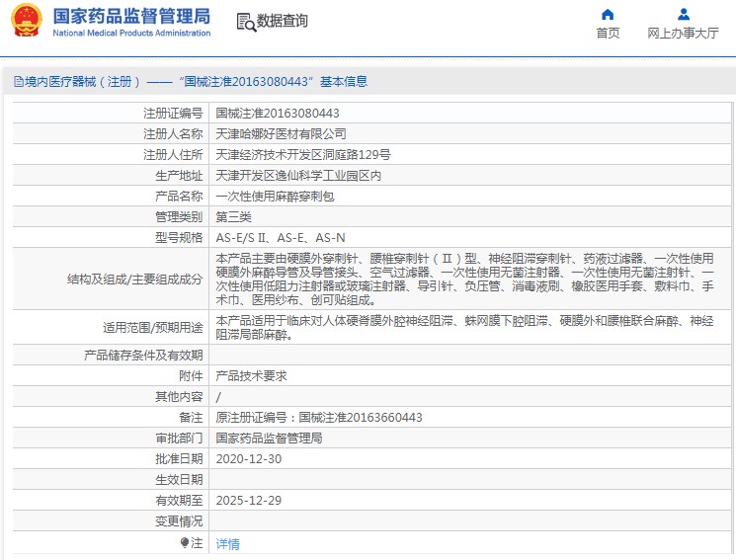Click the 产品技术要求 attachment text
736x560 pixels.
pyautogui.click(x=251, y=376)
